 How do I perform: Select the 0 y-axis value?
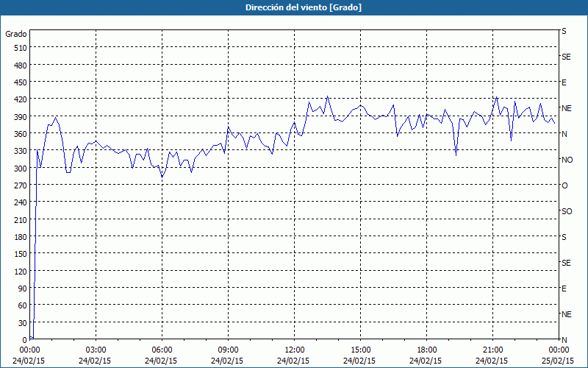pyautogui.click(x=25, y=340)
